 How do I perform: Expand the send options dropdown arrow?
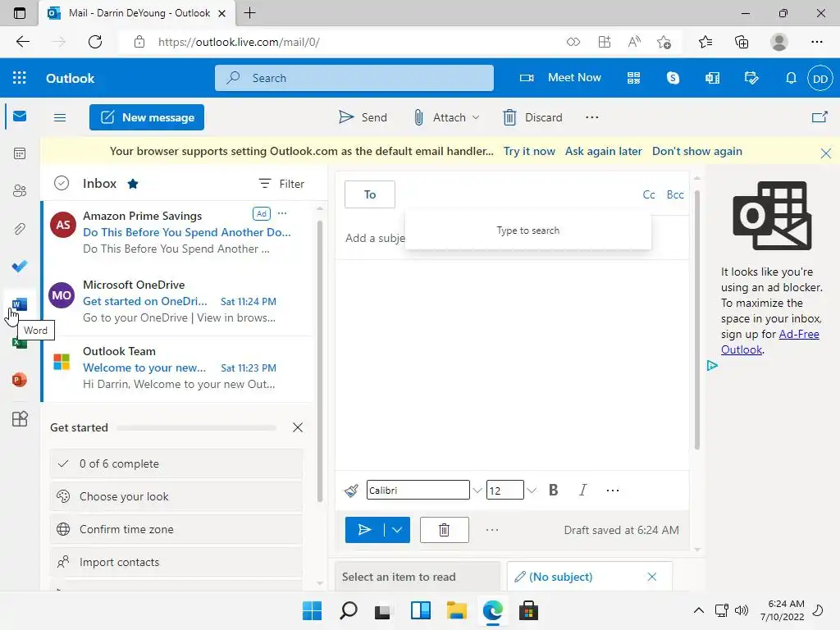pyautogui.click(x=397, y=530)
